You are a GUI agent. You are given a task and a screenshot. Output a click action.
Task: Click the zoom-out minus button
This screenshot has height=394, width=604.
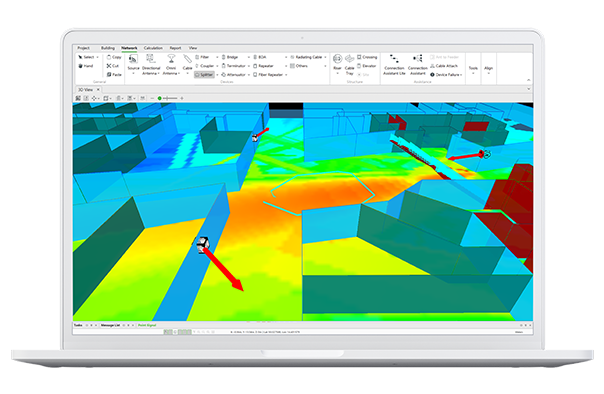[152, 98]
